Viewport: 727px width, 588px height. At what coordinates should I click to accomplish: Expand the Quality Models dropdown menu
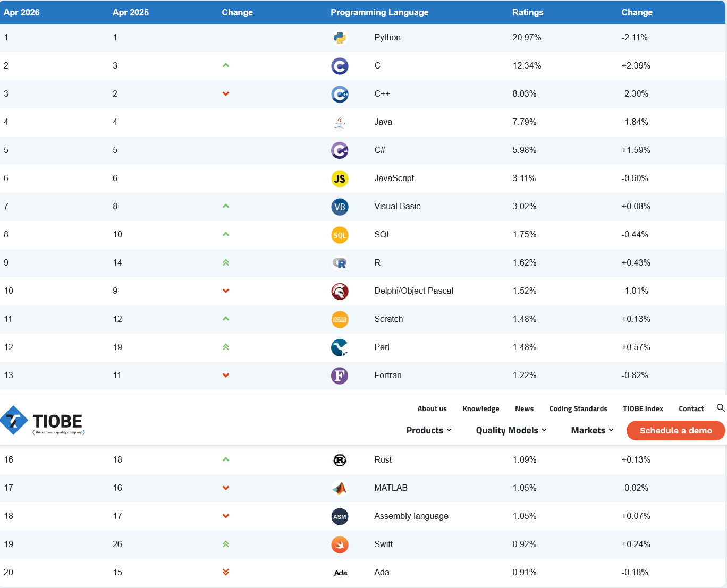tap(511, 430)
